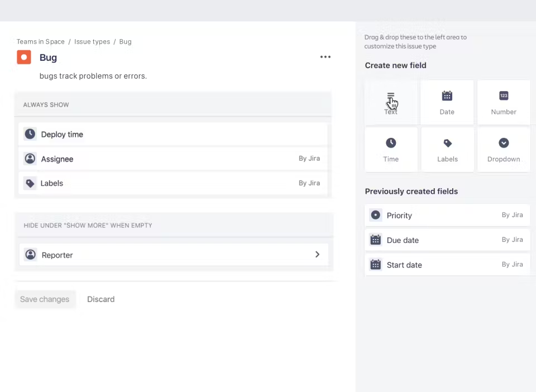Screen dimensions: 536x392
Task: Click the Date calendar field icon
Action: pos(447,96)
